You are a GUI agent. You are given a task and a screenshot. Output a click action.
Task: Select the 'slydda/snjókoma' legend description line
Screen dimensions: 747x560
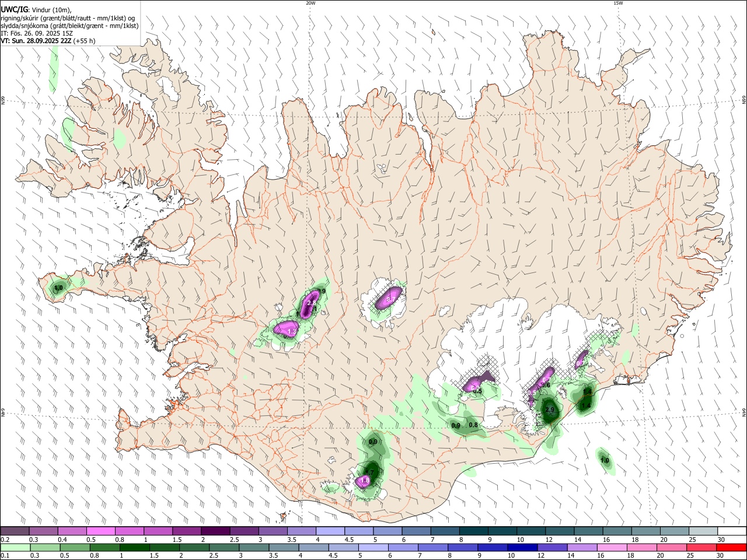coord(69,26)
